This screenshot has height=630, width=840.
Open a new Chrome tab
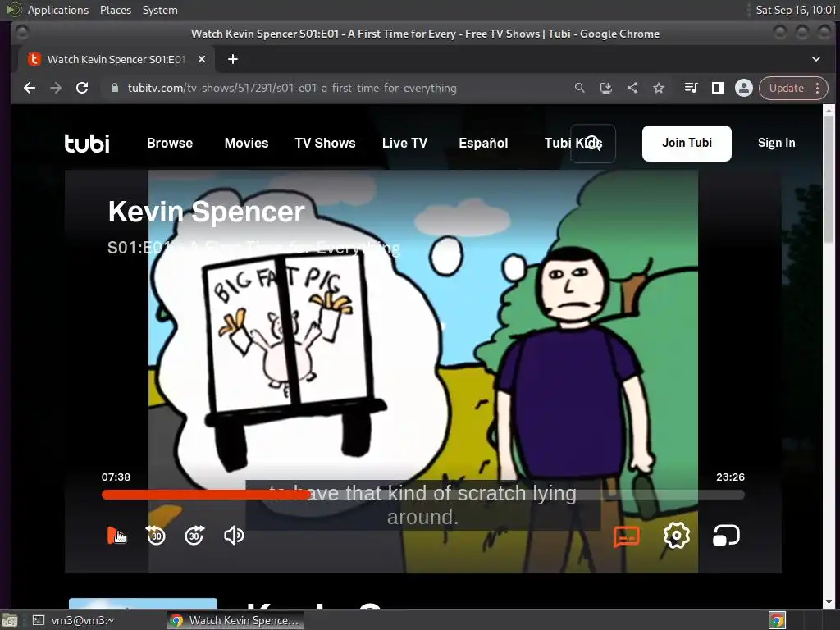tap(232, 59)
